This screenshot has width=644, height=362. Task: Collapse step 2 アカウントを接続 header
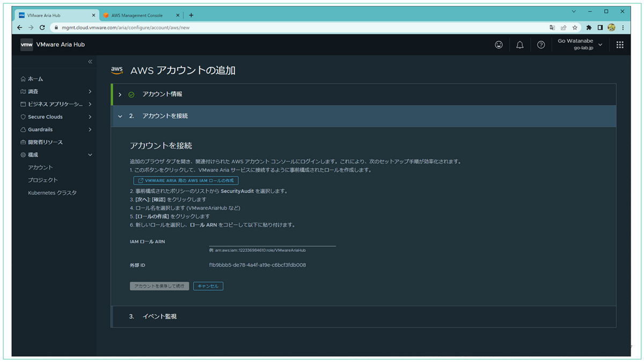click(x=364, y=116)
